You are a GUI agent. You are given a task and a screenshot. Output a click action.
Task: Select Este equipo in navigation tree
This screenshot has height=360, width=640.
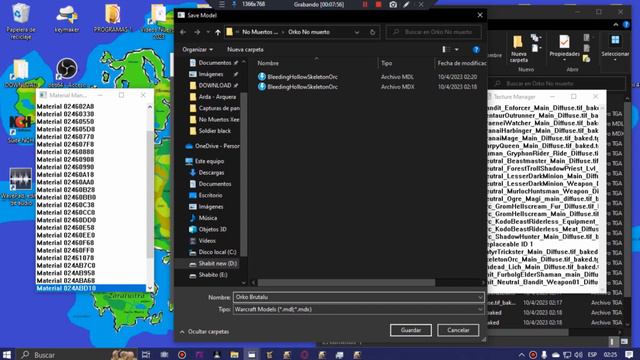tap(205, 161)
